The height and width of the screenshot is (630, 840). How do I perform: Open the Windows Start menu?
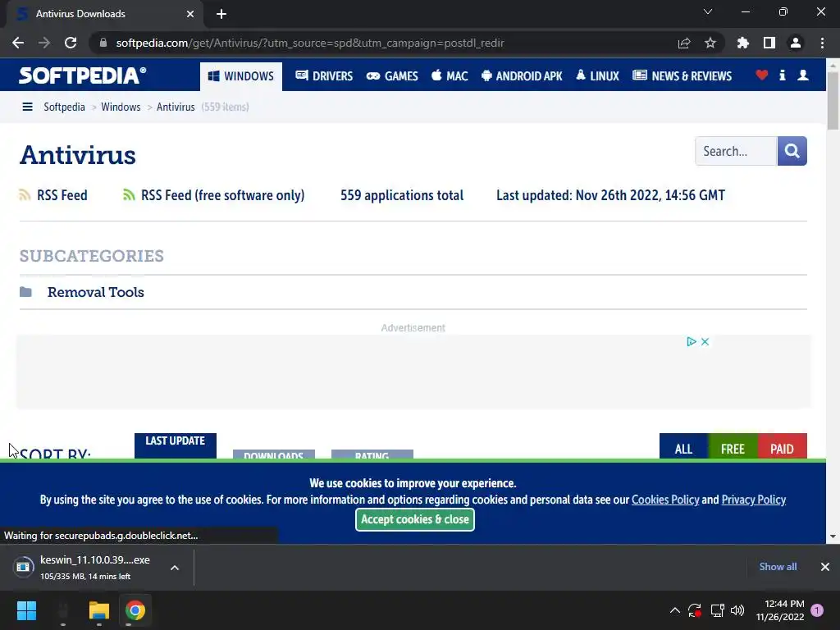pyautogui.click(x=26, y=610)
